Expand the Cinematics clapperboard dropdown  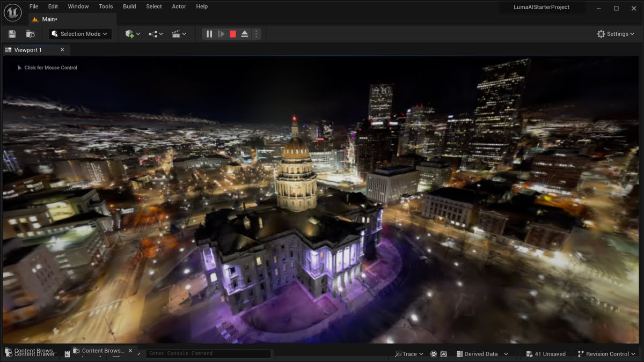click(179, 34)
